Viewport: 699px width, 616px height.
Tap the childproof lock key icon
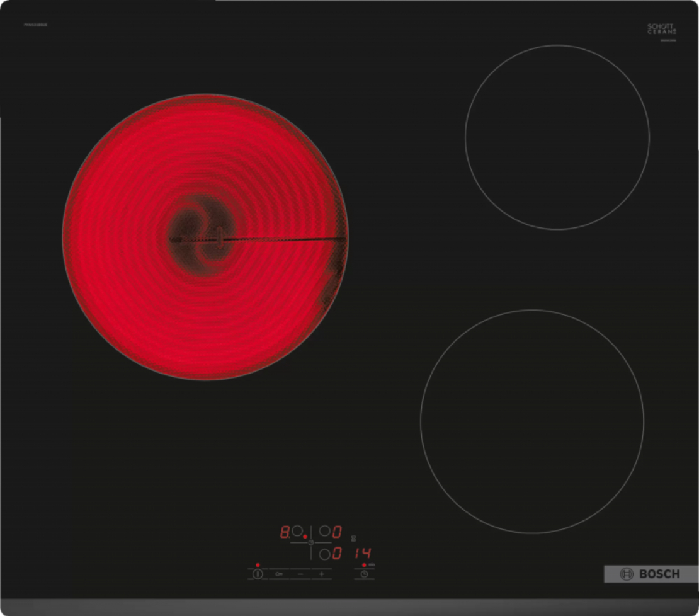(x=278, y=574)
